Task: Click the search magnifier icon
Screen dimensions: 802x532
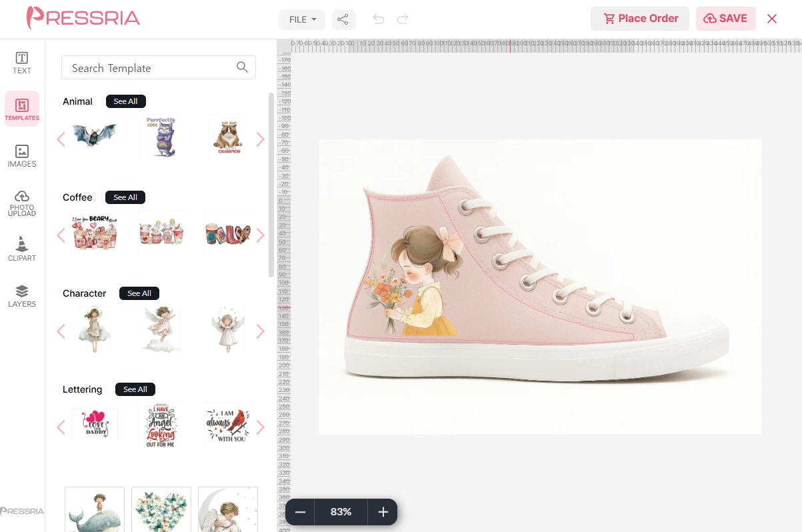Action: click(243, 67)
